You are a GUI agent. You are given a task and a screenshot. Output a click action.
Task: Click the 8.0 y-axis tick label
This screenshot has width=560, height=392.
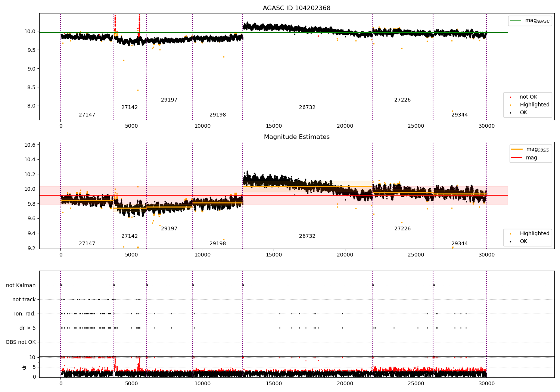(x=31, y=106)
